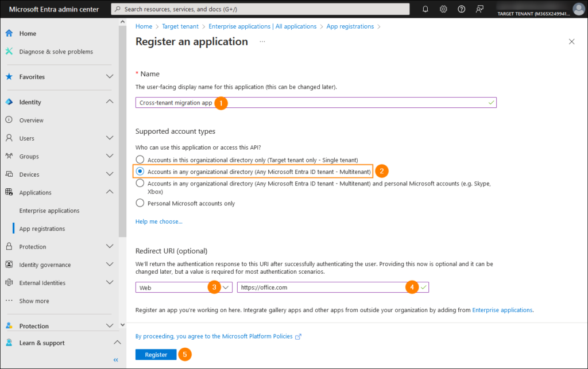
Task: Click the sidebar scroll up arrow
Action: click(x=122, y=22)
